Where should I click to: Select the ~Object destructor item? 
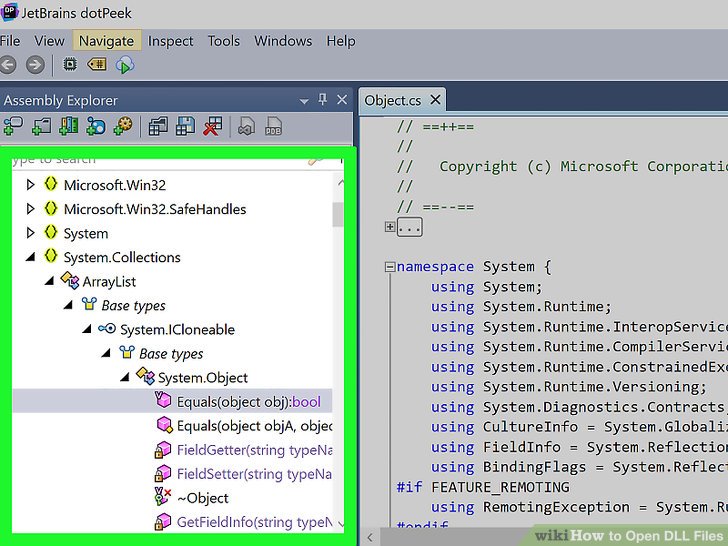[203, 498]
